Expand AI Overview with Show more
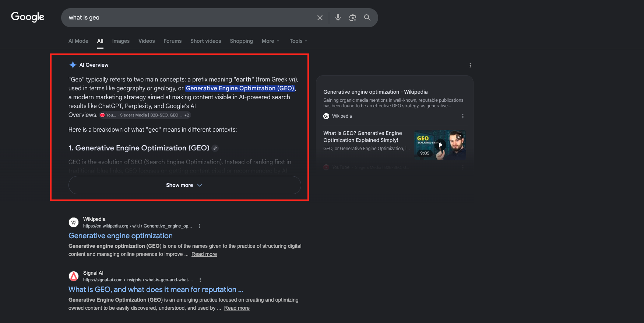Image resolution: width=644 pixels, height=323 pixels. point(185,185)
